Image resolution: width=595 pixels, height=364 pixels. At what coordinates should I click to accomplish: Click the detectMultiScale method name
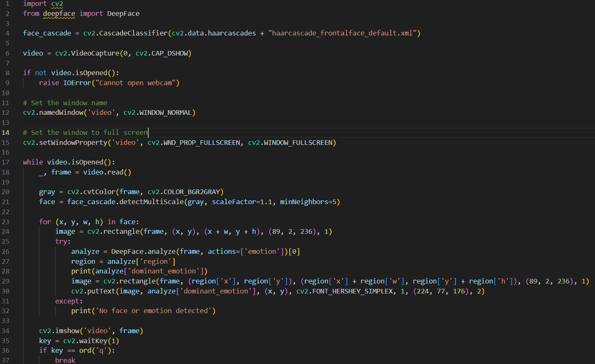152,202
